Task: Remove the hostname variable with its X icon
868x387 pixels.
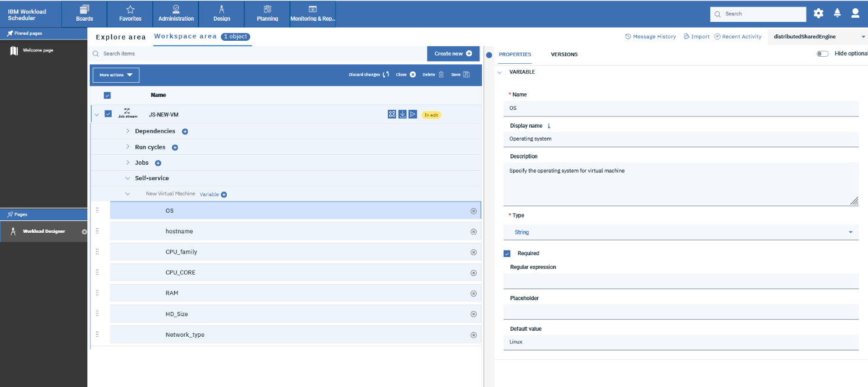Action: click(x=473, y=232)
